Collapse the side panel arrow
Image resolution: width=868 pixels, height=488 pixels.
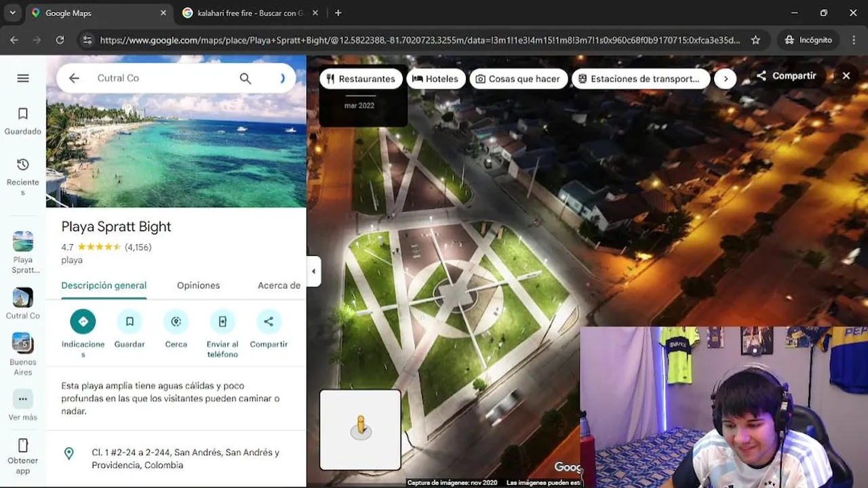point(313,271)
